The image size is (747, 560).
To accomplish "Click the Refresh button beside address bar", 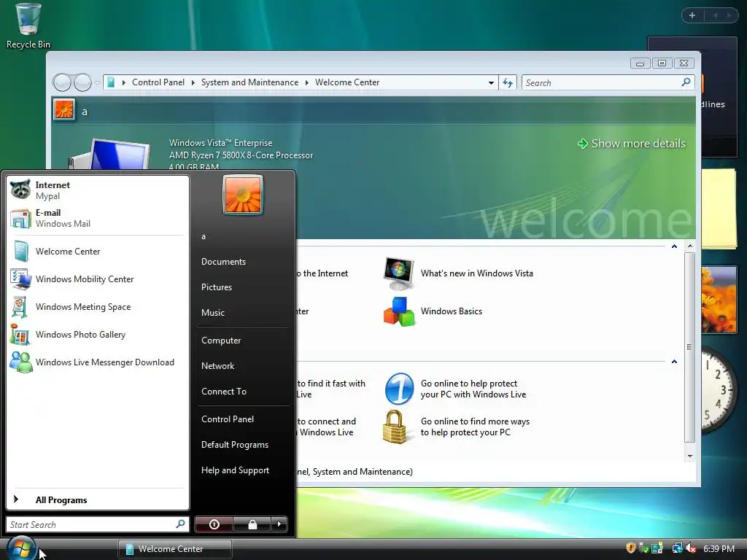I will tap(508, 83).
